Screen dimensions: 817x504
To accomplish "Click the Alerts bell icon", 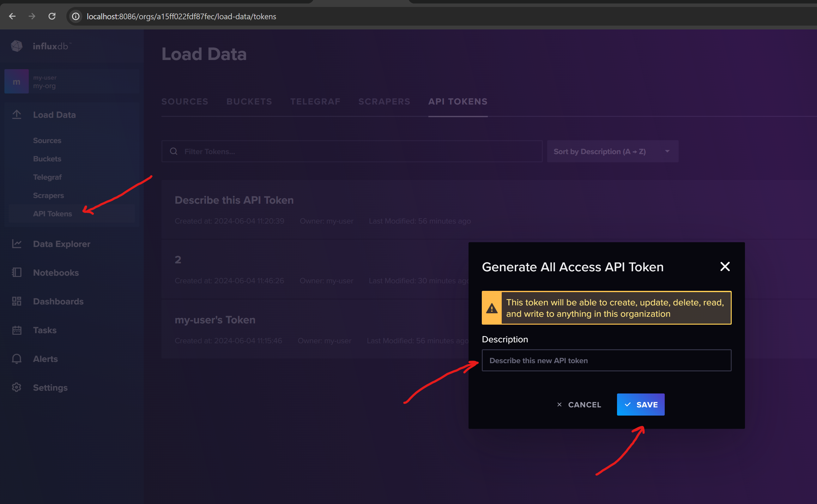I will 17,359.
